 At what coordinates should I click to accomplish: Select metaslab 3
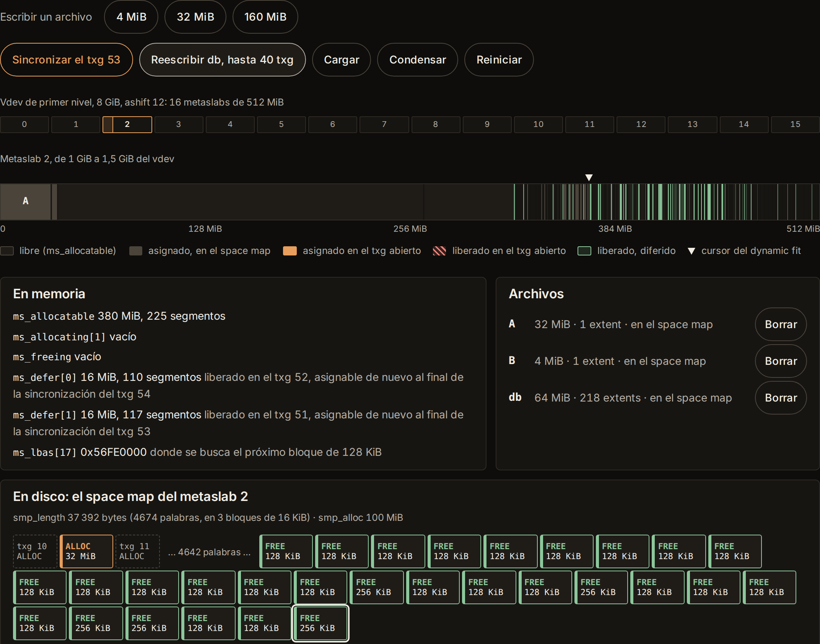coord(179,124)
